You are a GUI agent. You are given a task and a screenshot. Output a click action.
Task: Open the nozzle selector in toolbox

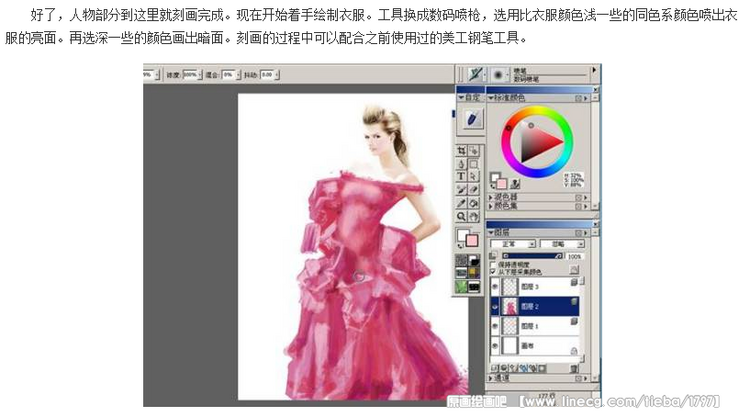point(474,286)
